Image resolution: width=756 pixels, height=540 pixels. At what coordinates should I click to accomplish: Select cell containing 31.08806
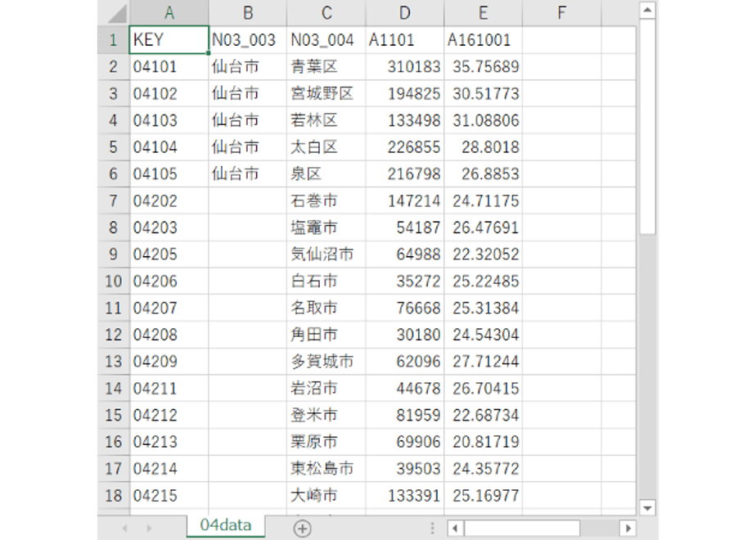tap(483, 120)
